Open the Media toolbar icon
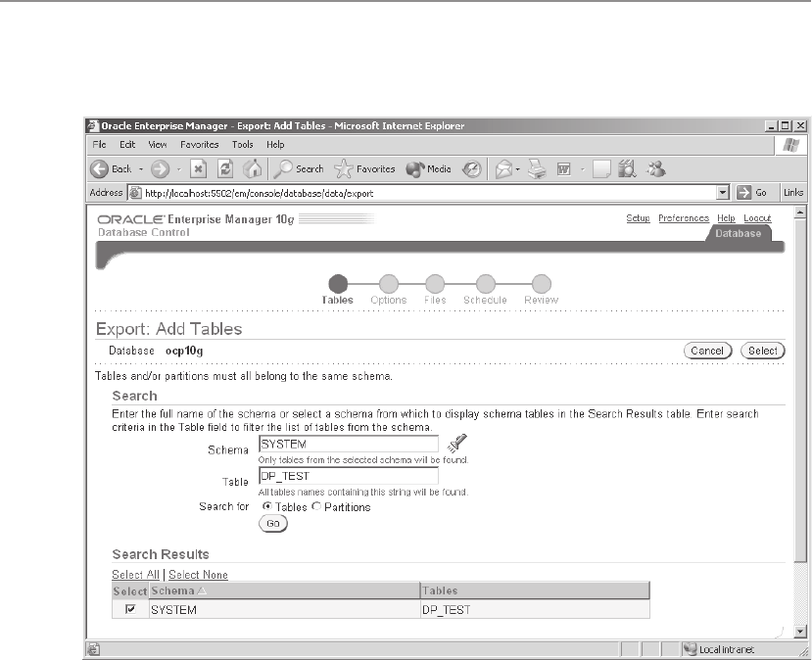Viewport: 812px width, 660px height. pyautogui.click(x=414, y=169)
